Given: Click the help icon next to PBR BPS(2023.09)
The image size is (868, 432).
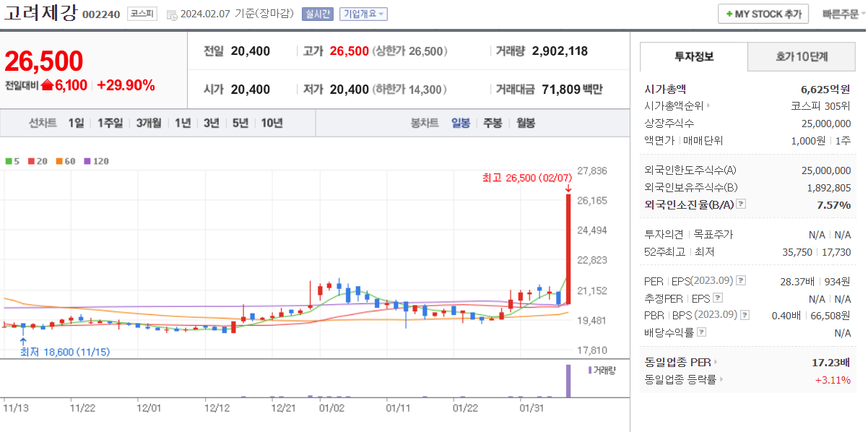Looking at the screenshot, I should (x=745, y=315).
